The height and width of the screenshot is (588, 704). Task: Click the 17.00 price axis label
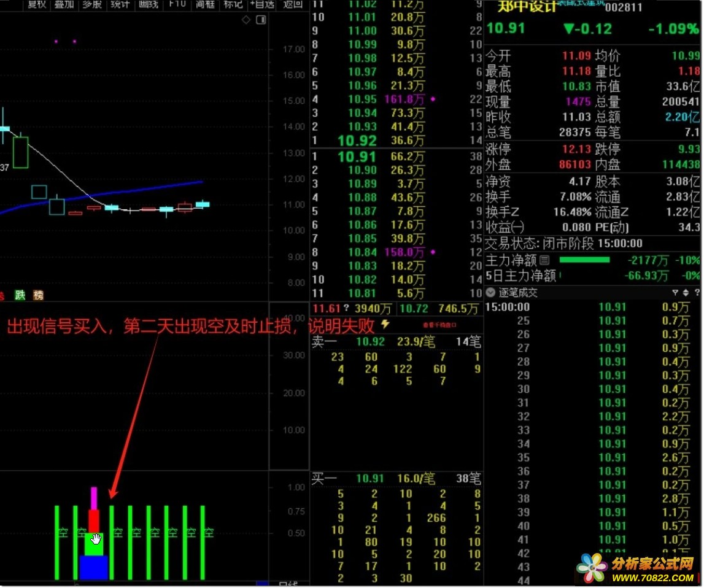pos(293,49)
